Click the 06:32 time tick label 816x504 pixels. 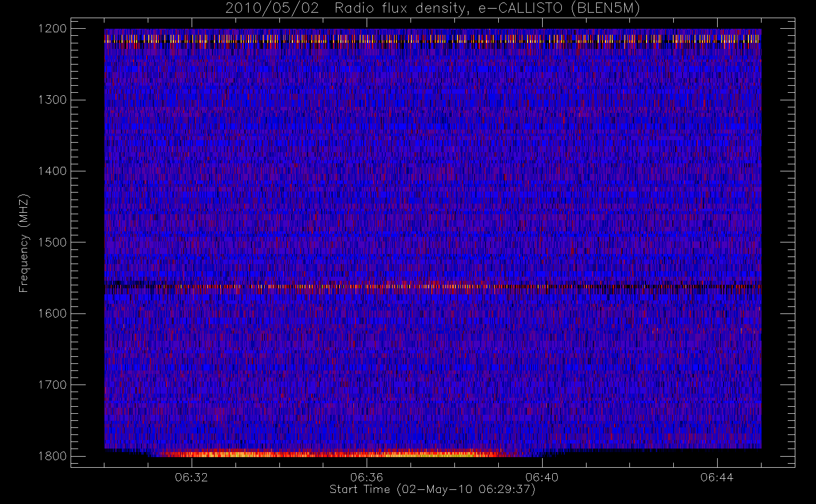[x=192, y=477]
